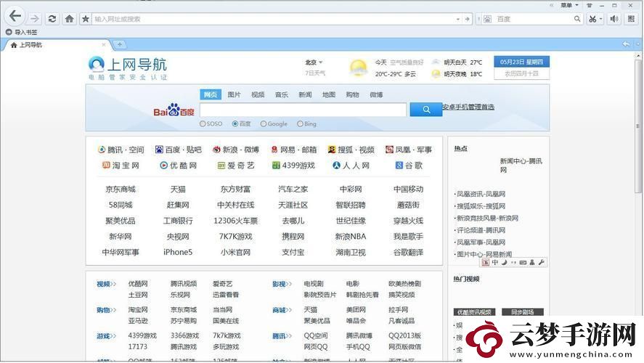Screen dimensions: 644x363
Task: Click the blue page search button
Action: [426, 110]
